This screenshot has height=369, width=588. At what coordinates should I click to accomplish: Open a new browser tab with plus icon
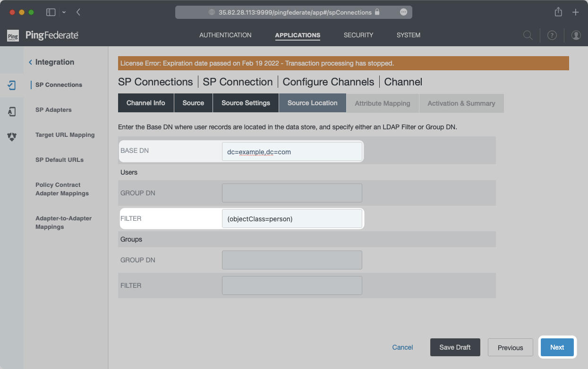coord(575,12)
